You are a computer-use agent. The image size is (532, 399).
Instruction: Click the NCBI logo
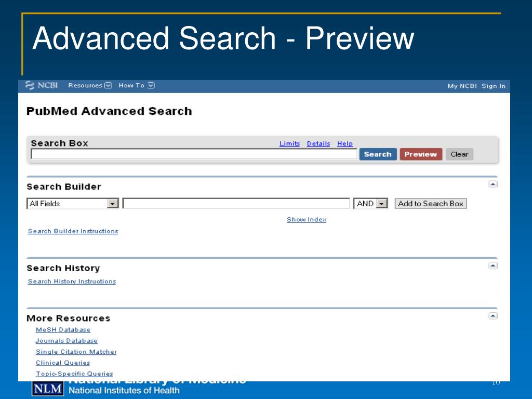coord(42,85)
